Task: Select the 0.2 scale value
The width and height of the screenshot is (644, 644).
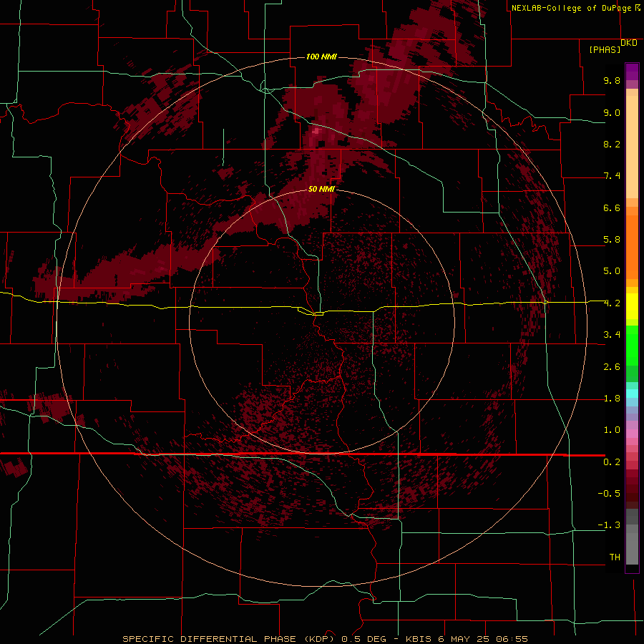Action: pyautogui.click(x=612, y=462)
